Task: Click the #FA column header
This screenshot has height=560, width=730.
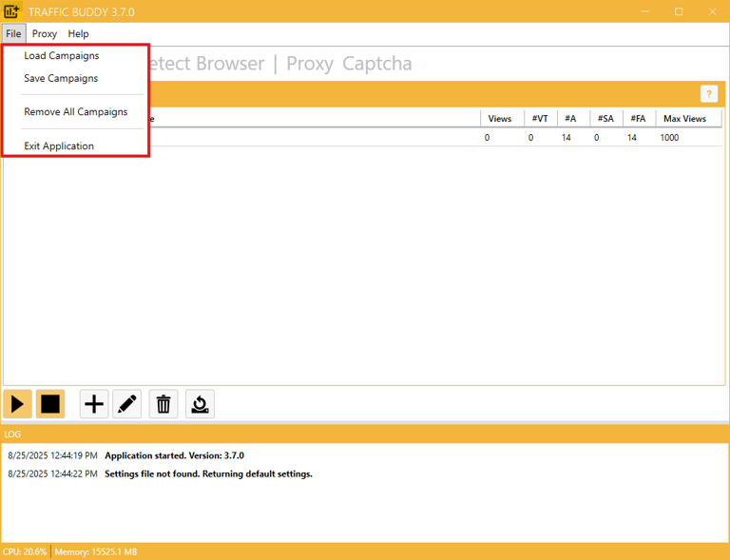Action: [638, 119]
